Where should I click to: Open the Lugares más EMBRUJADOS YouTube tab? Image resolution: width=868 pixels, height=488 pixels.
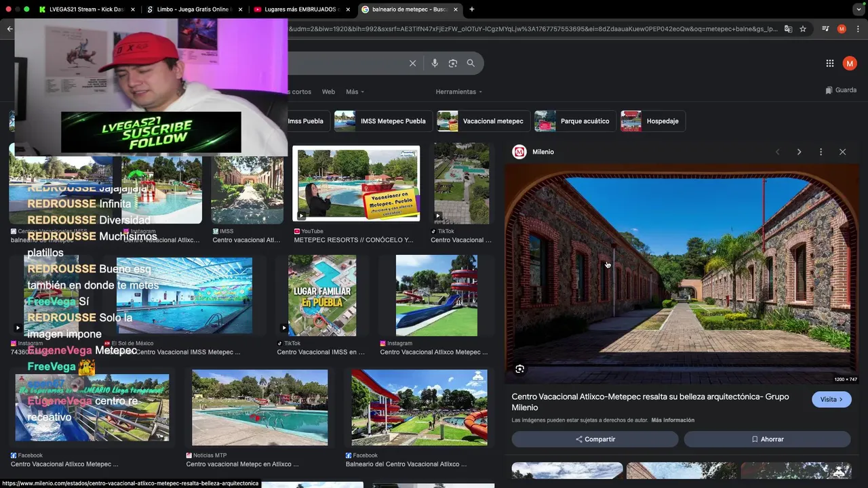pyautogui.click(x=301, y=9)
